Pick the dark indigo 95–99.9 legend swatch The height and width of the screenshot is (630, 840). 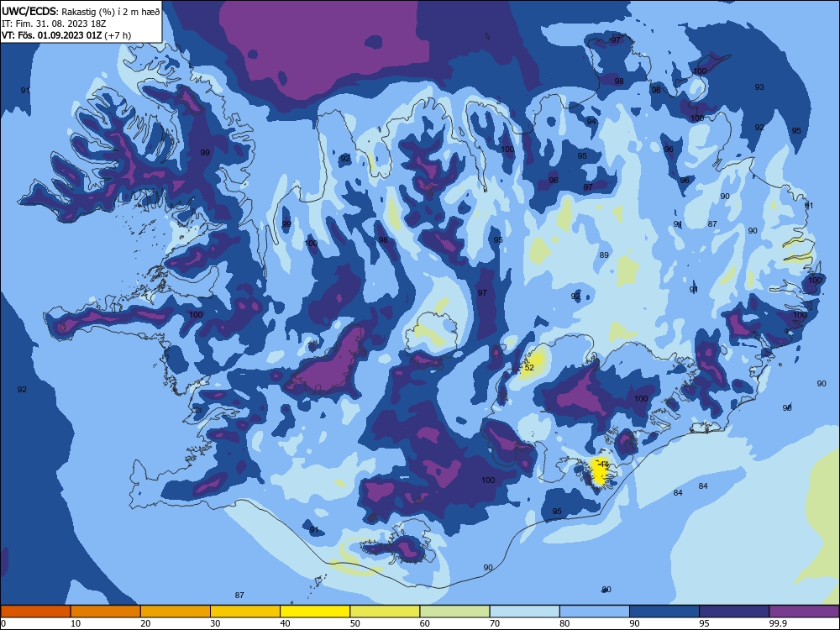[x=734, y=612]
